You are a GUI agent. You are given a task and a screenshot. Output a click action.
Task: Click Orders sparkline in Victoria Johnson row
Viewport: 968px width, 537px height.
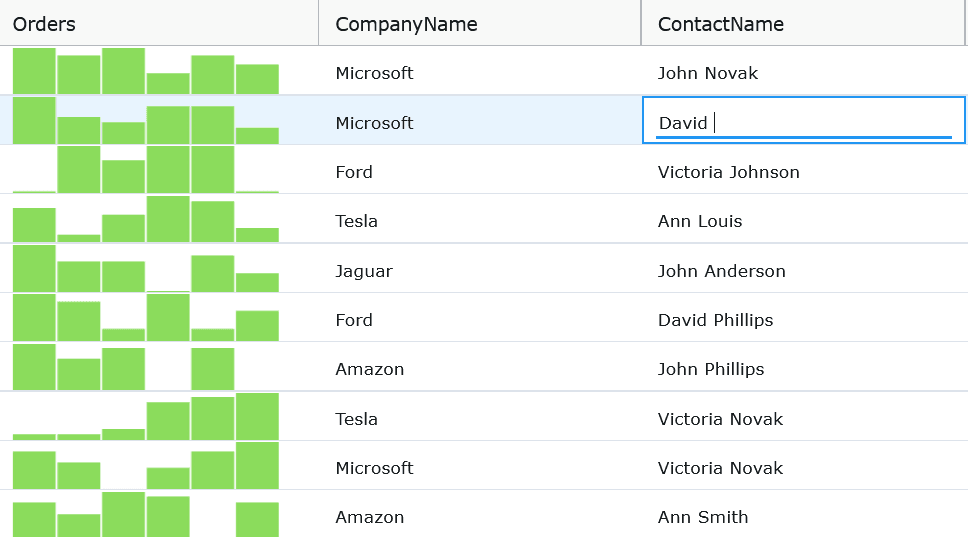tap(146, 170)
